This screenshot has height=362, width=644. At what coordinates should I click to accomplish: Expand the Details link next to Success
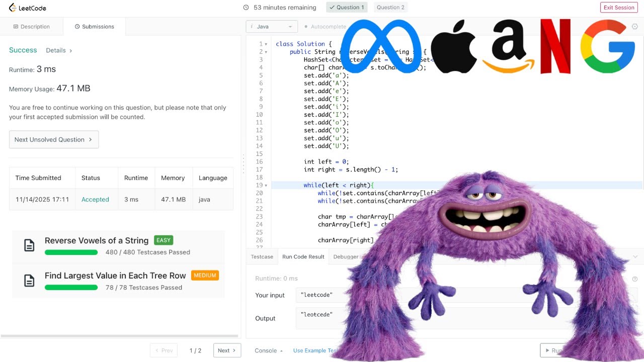pyautogui.click(x=59, y=50)
